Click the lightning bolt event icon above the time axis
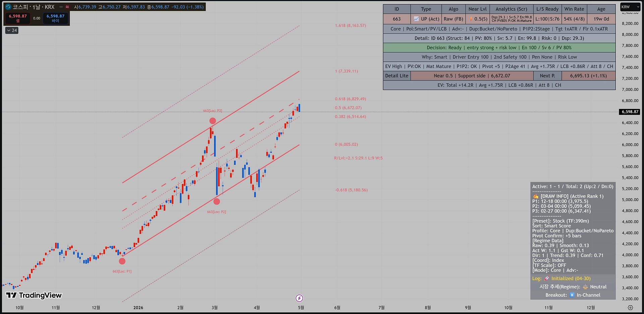Screen dimensions: 644x314 point(299,298)
